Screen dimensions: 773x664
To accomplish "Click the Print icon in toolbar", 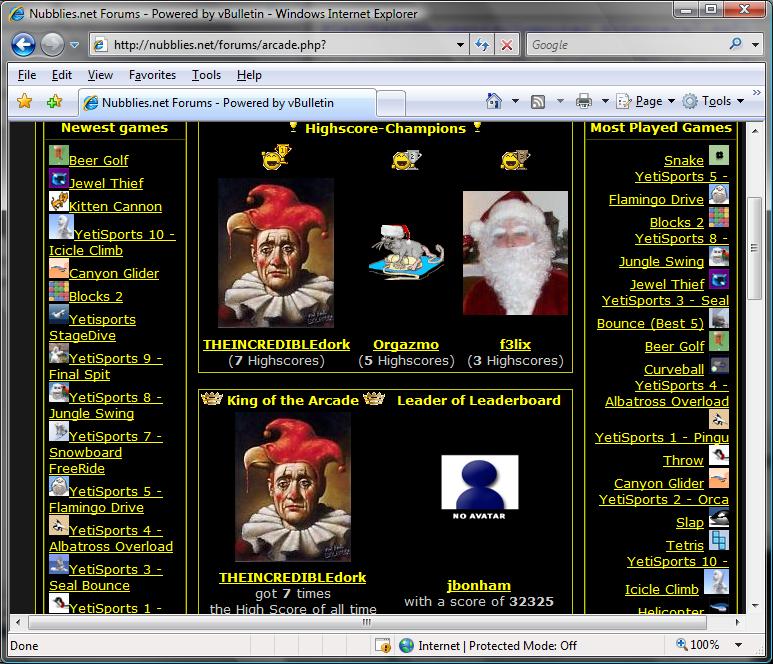I will point(584,101).
